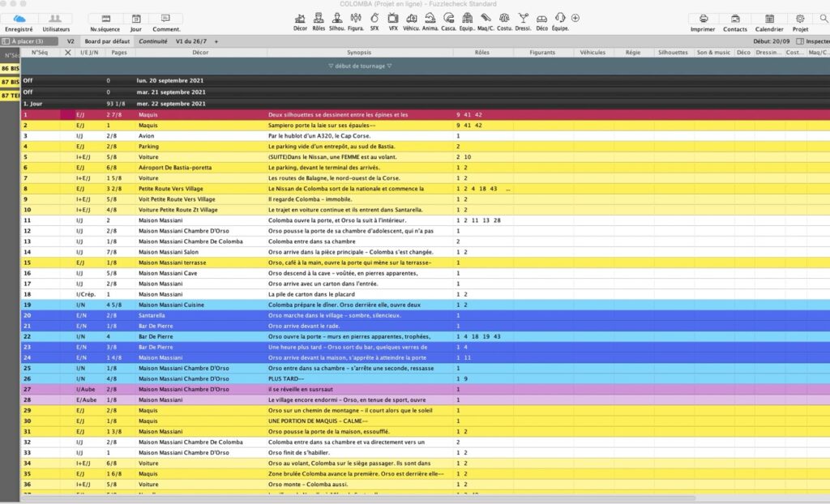Open the Décor category icon
The width and height of the screenshot is (830, 504).
(300, 18)
